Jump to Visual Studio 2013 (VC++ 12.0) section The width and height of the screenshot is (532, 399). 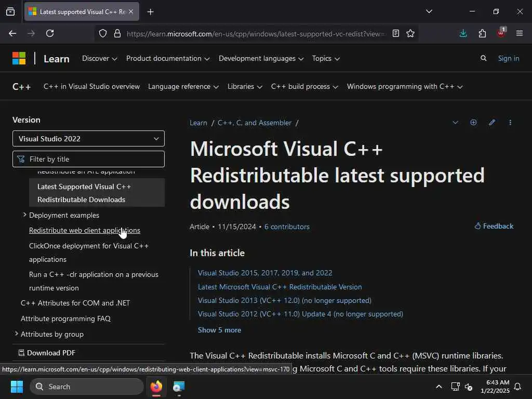(284, 300)
